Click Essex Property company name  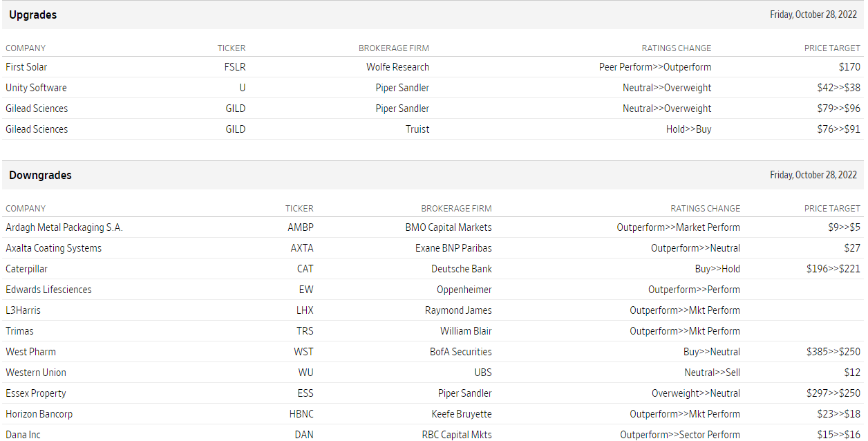(36, 393)
